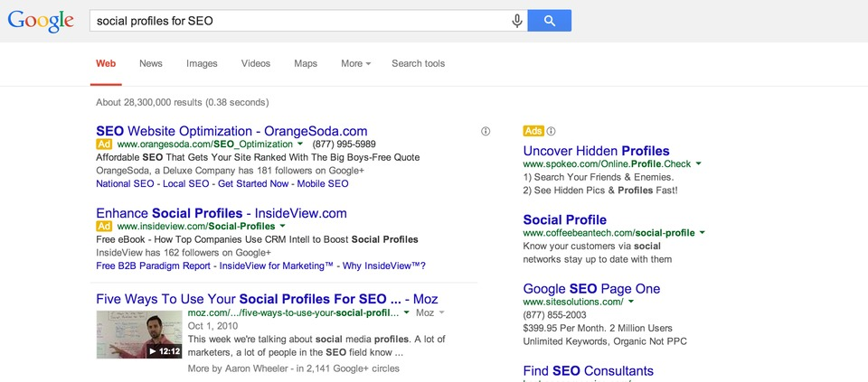Open the Google SEO Page One ad
The width and height of the screenshot is (868, 382).
coord(591,289)
